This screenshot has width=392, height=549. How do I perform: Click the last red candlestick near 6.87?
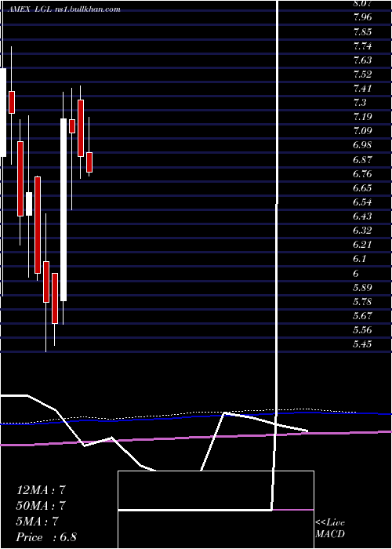pyautogui.click(x=89, y=162)
